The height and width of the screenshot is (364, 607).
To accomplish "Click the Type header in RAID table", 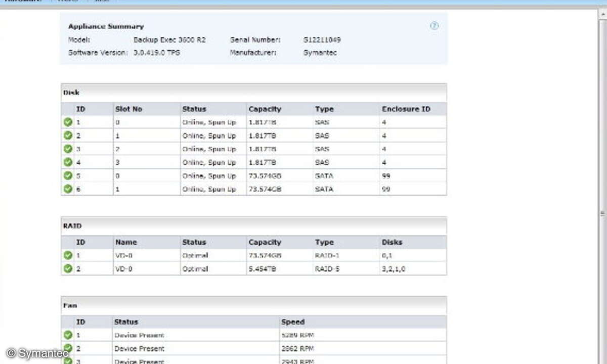I will point(323,242).
